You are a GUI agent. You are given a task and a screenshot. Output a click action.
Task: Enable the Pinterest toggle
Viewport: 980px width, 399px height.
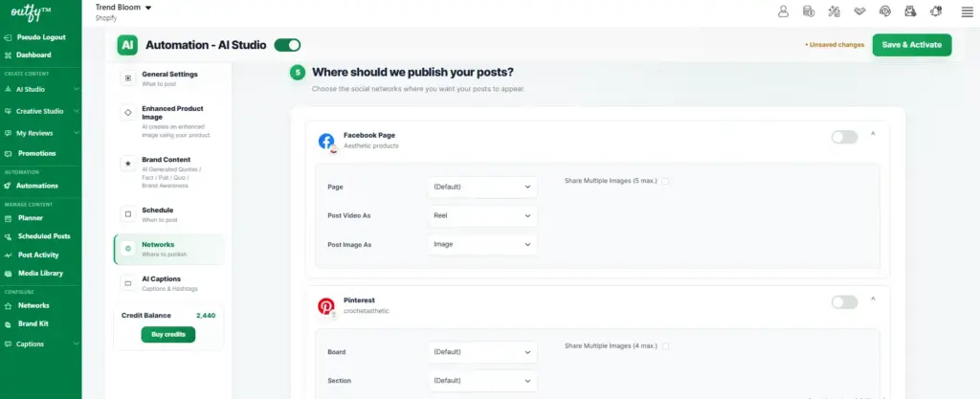(x=844, y=302)
